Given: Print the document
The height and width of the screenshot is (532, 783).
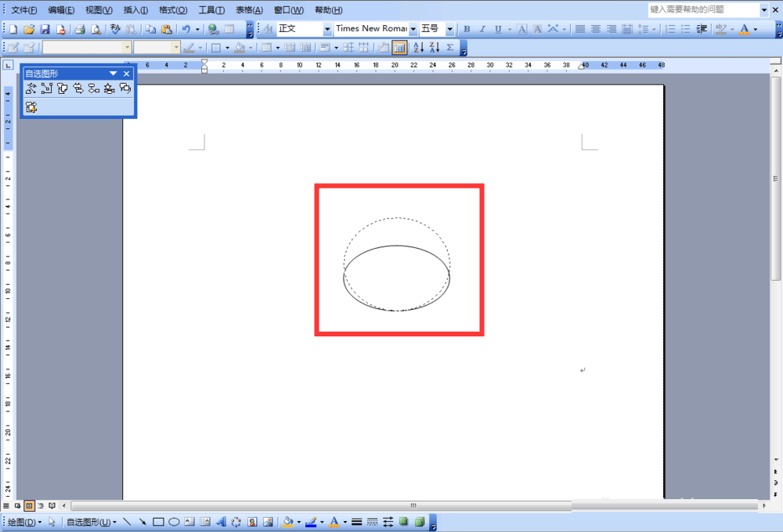Looking at the screenshot, I should click(80, 30).
